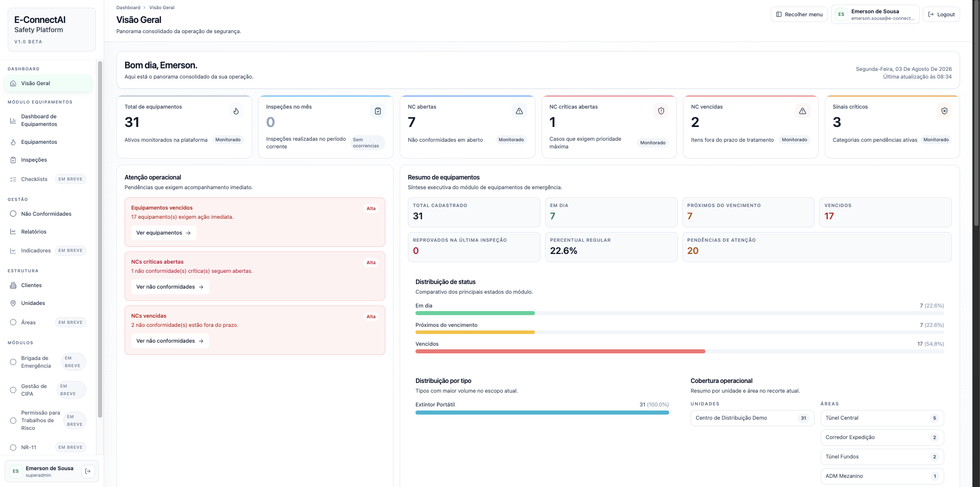The width and height of the screenshot is (980, 487).
Task: Click the ES avatar in the top header
Action: (x=841, y=14)
